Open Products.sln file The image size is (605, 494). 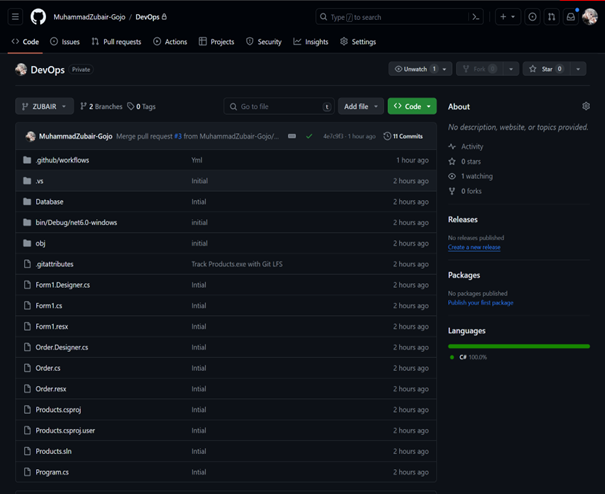(53, 452)
